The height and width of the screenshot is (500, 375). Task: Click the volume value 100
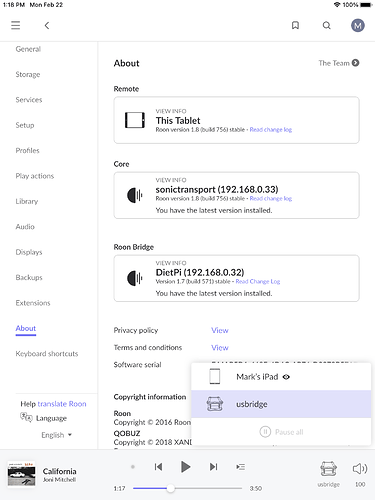click(x=360, y=484)
